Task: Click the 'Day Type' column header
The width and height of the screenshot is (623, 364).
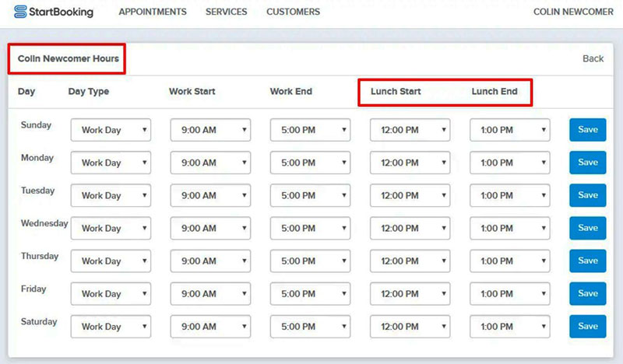Action: pos(89,91)
